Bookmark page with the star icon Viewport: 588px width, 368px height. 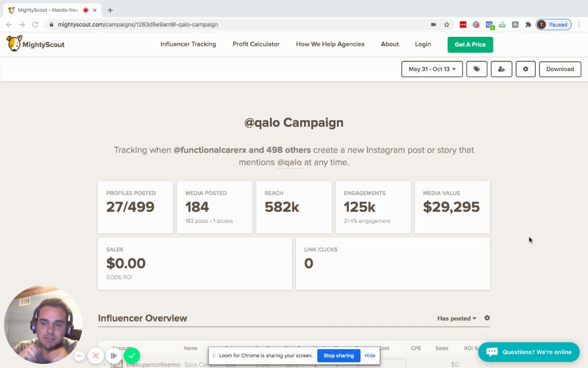[447, 25]
